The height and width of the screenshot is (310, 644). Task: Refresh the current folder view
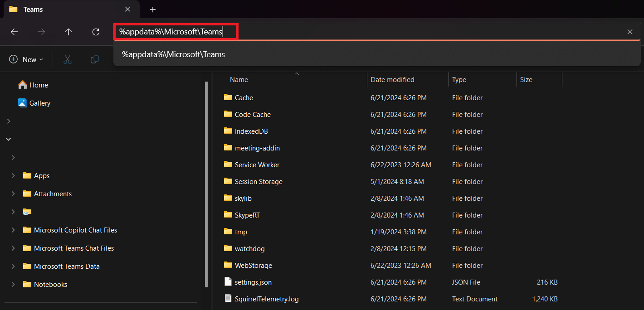(96, 32)
